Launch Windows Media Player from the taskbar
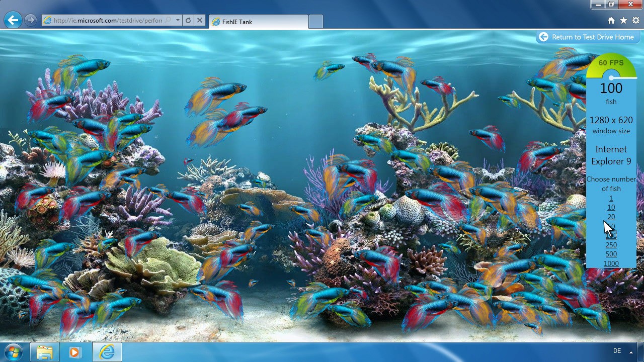 click(x=75, y=352)
